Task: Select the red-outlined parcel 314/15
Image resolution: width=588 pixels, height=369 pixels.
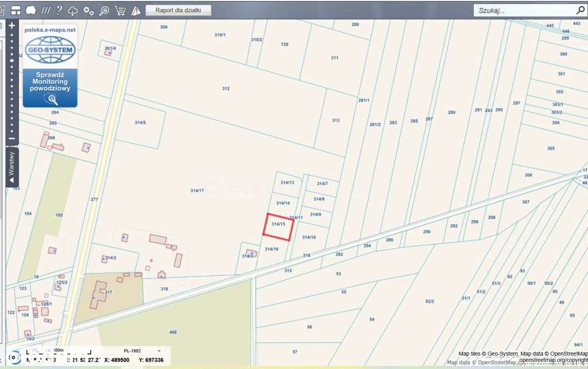Action: point(278,226)
